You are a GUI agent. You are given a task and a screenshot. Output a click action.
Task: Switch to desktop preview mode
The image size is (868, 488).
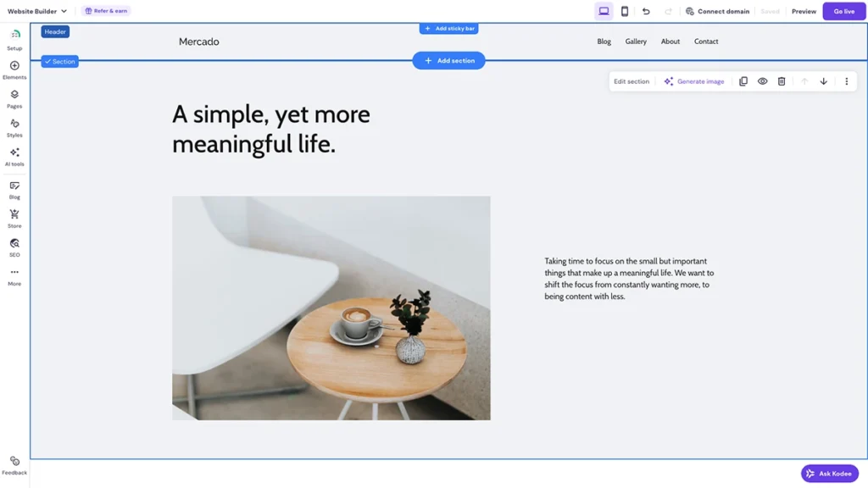(604, 10)
